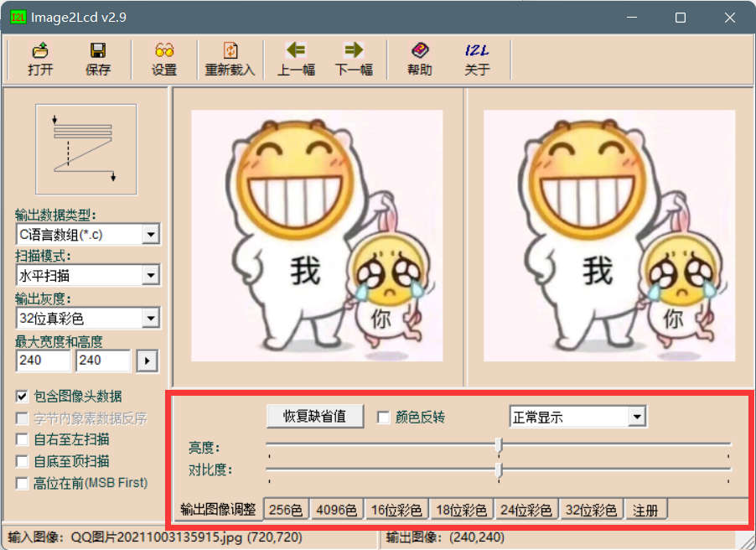This screenshot has width=756, height=550.
Task: Switch to the 18位彩色 tab
Action: coord(462,510)
